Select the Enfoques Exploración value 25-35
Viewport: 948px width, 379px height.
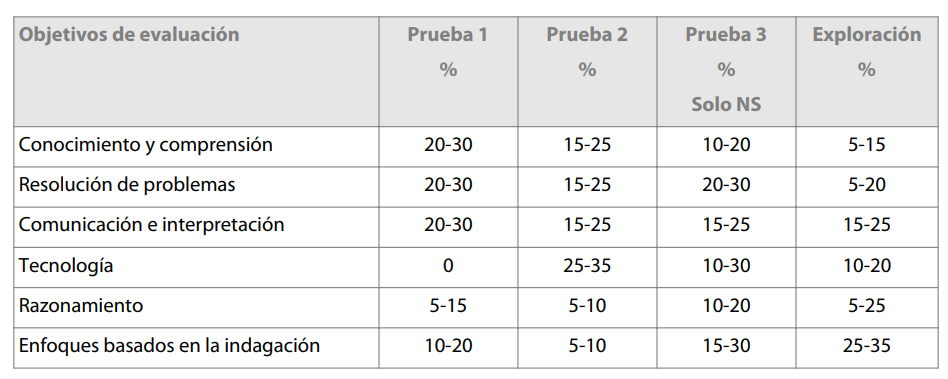(x=867, y=346)
